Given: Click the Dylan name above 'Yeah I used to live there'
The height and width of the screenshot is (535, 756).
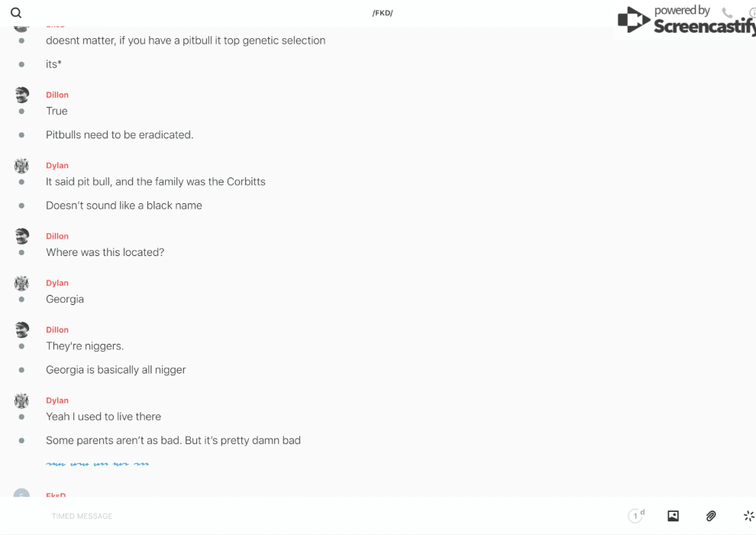Looking at the screenshot, I should [x=57, y=400].
